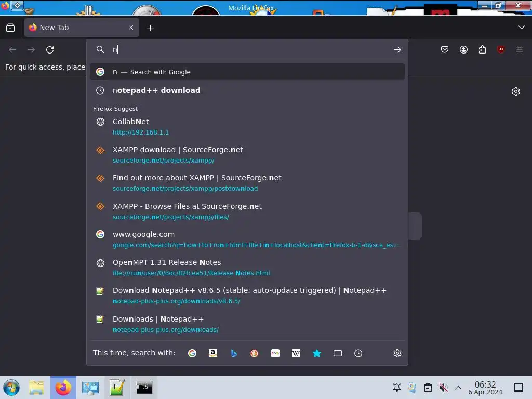Open the notifications bell tray icon

pos(396,387)
